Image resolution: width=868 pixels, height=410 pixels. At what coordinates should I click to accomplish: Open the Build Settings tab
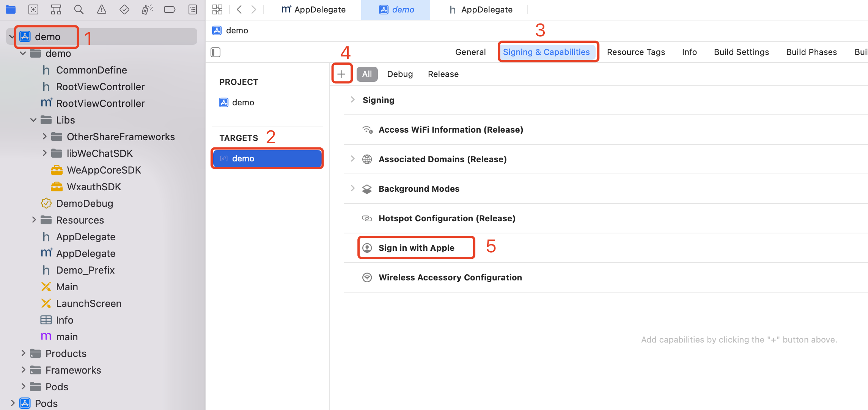point(741,52)
